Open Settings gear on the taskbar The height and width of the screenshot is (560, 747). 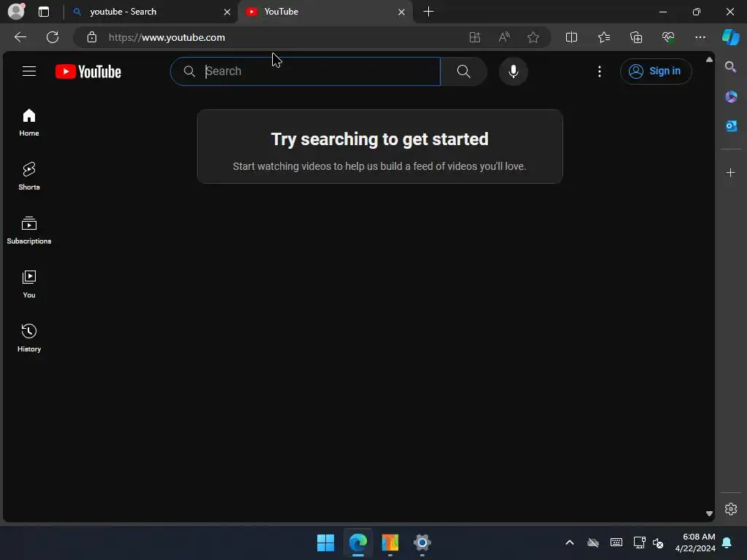(422, 542)
